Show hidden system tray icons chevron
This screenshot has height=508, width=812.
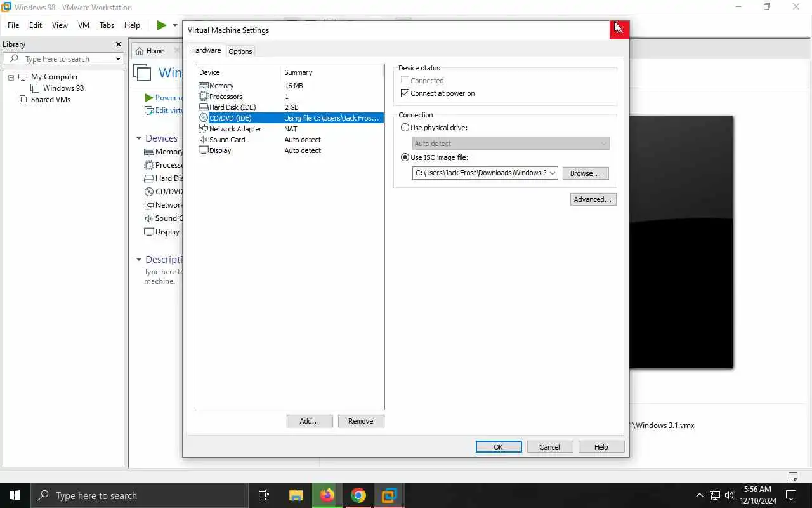click(x=700, y=495)
